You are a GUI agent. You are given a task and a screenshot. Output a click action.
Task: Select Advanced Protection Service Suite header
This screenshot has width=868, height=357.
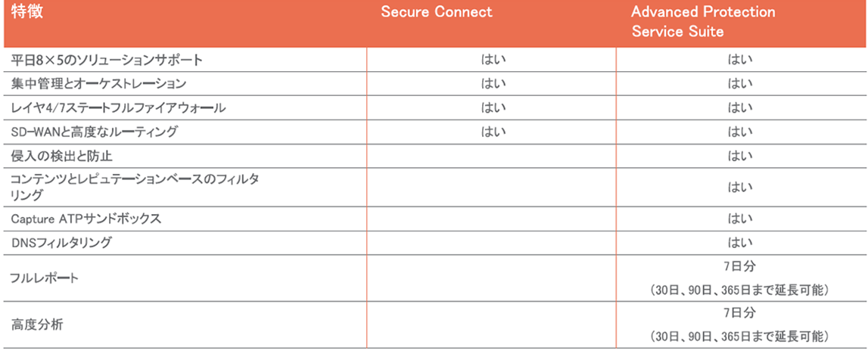(704, 22)
